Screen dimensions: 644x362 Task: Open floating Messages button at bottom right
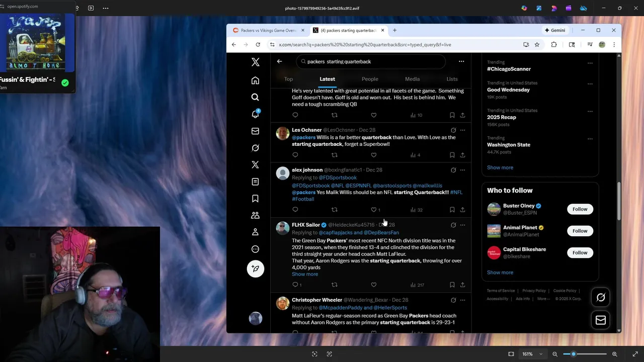pyautogui.click(x=601, y=320)
